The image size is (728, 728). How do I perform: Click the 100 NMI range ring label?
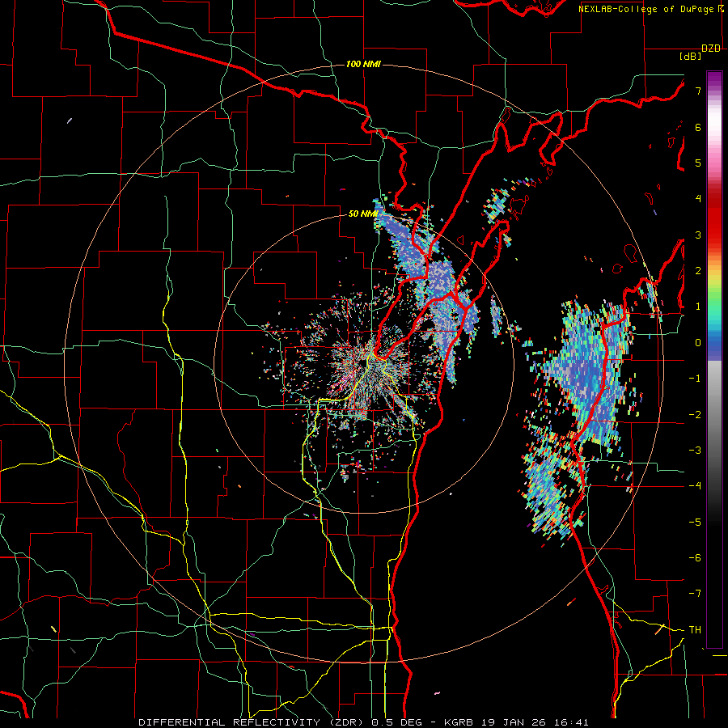click(363, 64)
